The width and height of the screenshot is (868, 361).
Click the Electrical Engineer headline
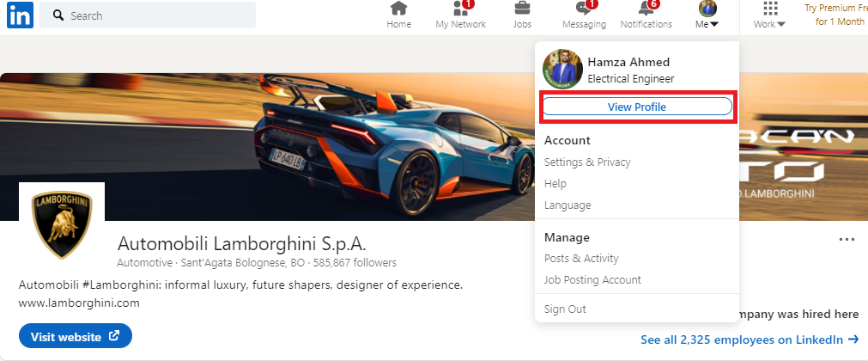tap(630, 79)
